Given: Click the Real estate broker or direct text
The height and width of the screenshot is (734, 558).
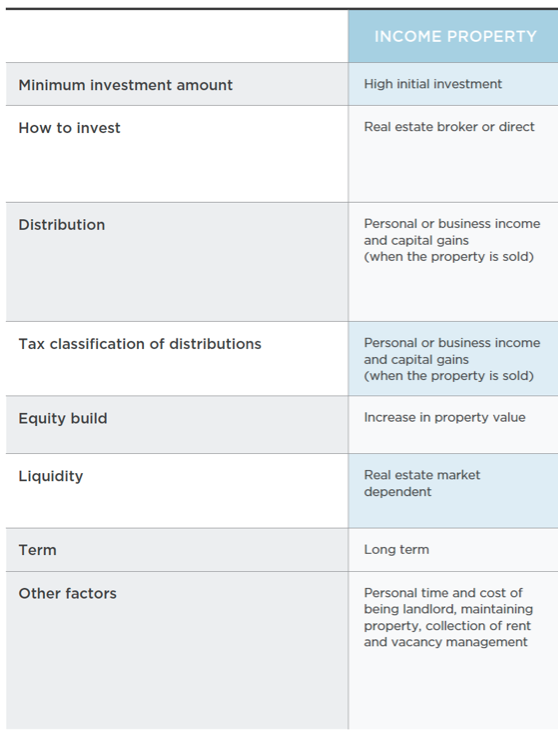Looking at the screenshot, I should tap(449, 127).
